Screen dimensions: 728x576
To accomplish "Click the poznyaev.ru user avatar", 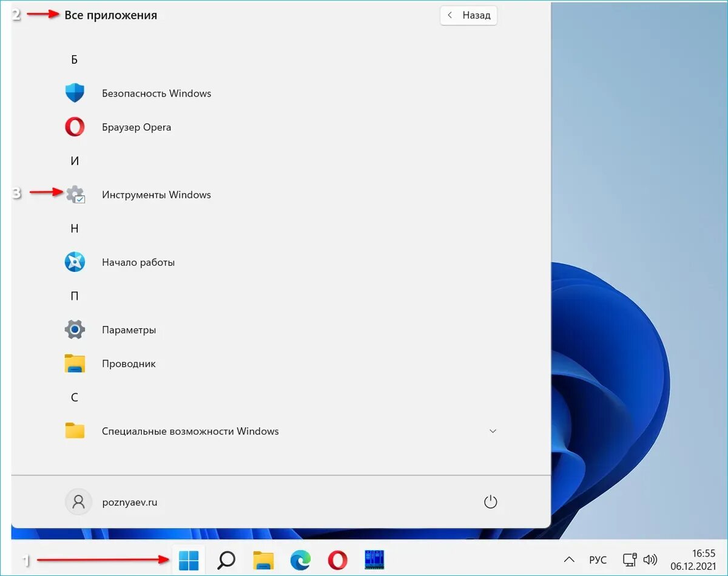I will tap(78, 502).
